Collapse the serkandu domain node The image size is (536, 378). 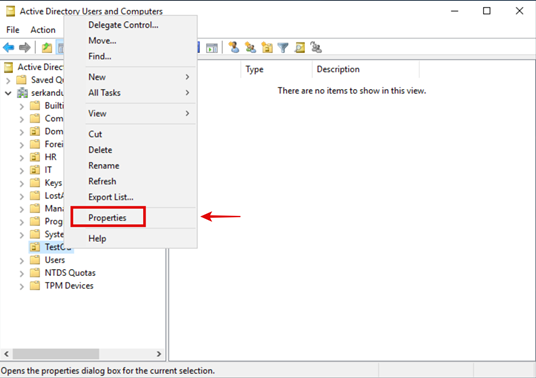[x=9, y=93]
